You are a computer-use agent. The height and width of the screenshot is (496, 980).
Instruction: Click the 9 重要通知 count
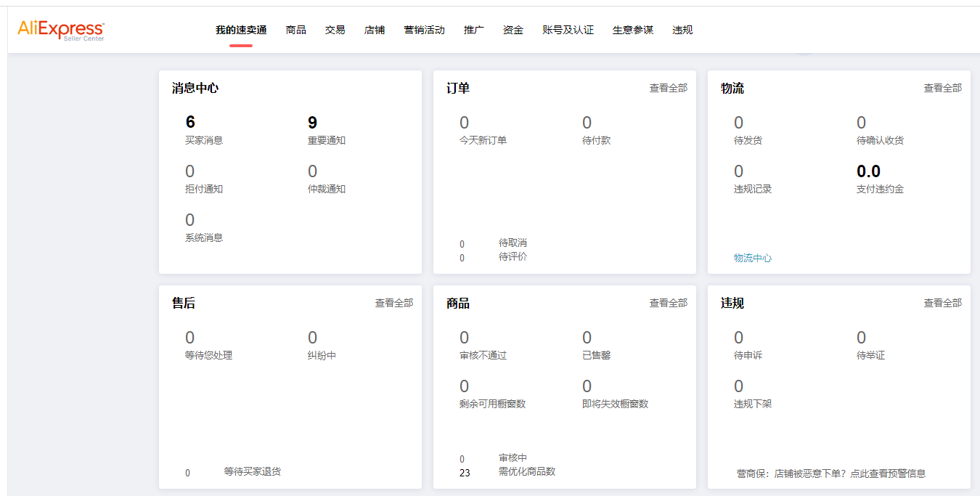coord(313,123)
